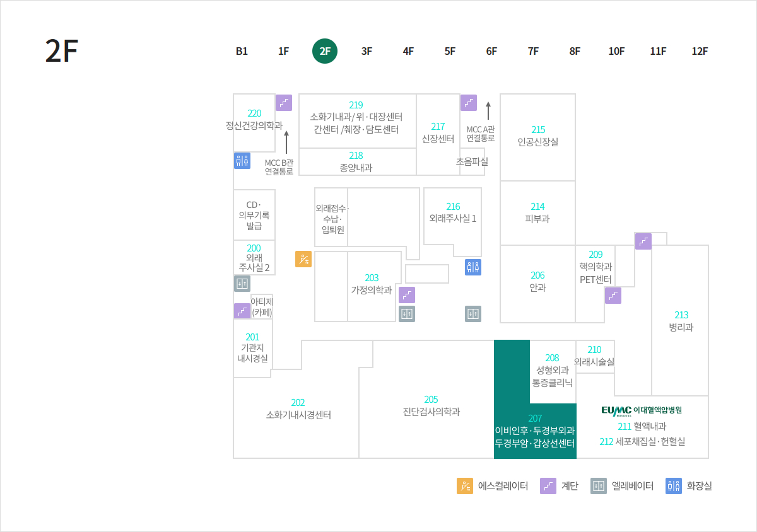Switch to the 6F floor tab
The image size is (757, 532).
491,52
